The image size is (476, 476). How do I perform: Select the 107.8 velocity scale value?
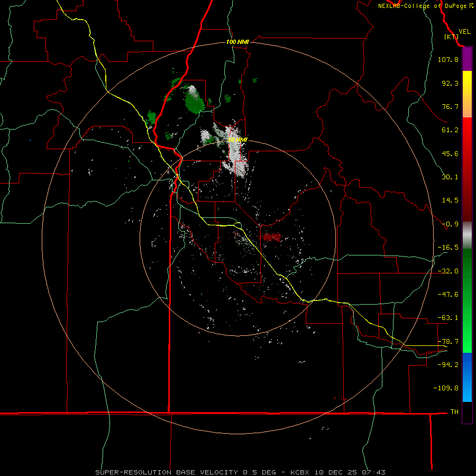click(x=448, y=59)
